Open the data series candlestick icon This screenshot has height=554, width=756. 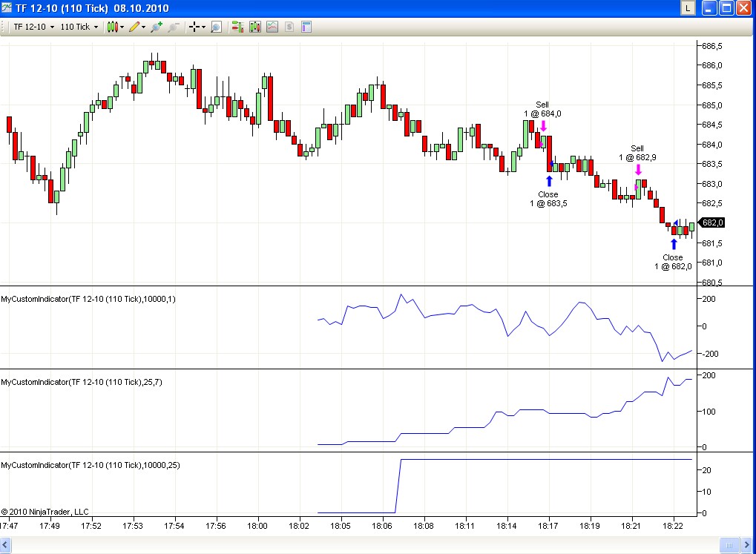[x=255, y=27]
